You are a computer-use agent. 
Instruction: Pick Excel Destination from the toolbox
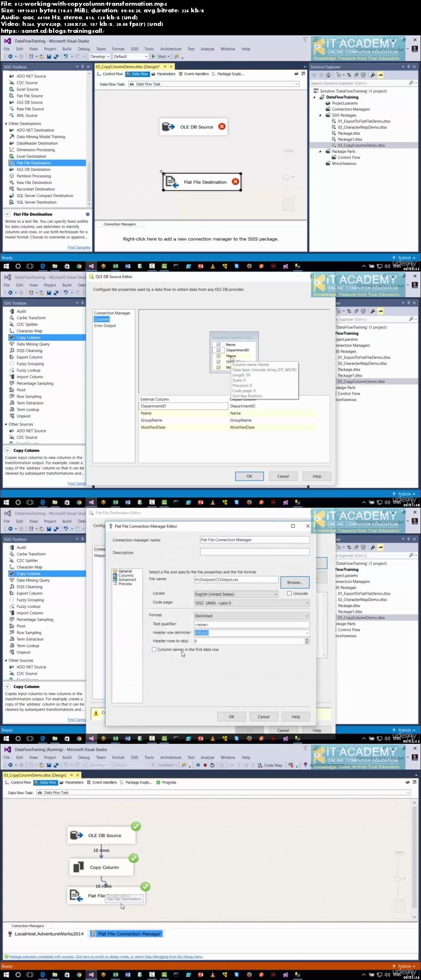click(x=31, y=156)
